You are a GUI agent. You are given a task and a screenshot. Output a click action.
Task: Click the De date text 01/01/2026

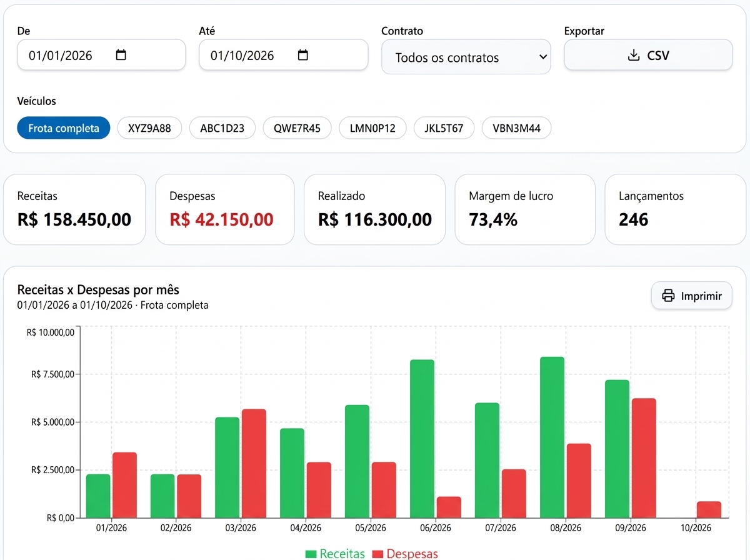coord(61,56)
